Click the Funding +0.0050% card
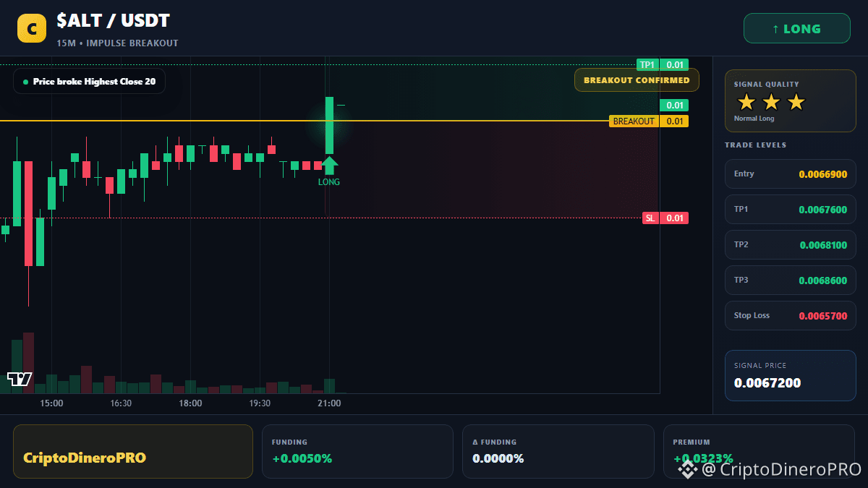 tap(357, 451)
